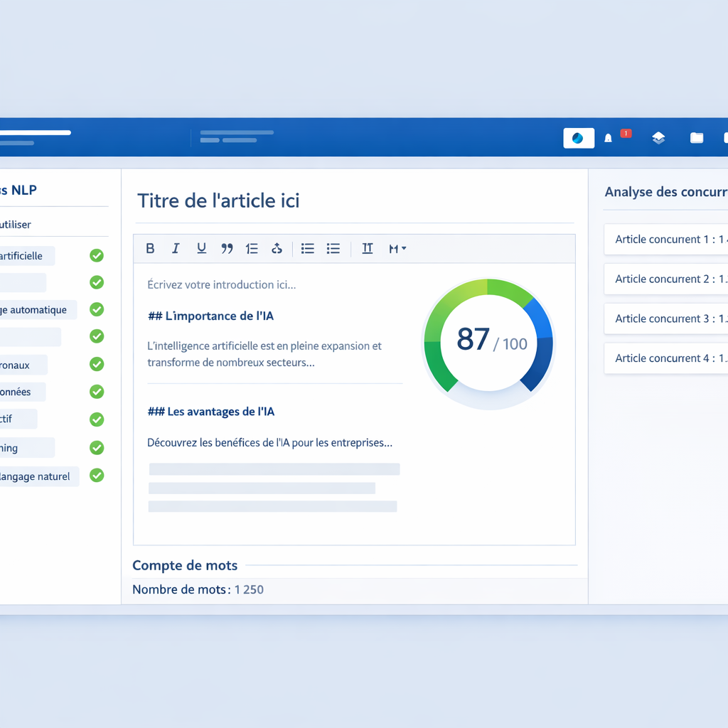Toggle the checkmark next to 'artificielle' keyword
The height and width of the screenshot is (728, 728).
97,255
